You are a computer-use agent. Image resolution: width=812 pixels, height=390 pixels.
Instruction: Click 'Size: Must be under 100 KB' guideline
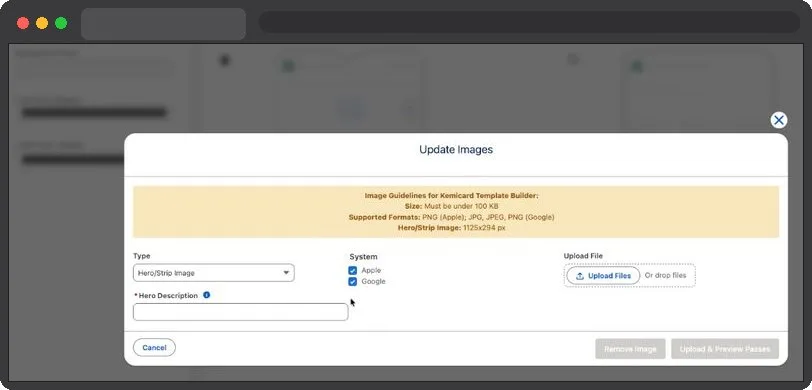pos(452,206)
